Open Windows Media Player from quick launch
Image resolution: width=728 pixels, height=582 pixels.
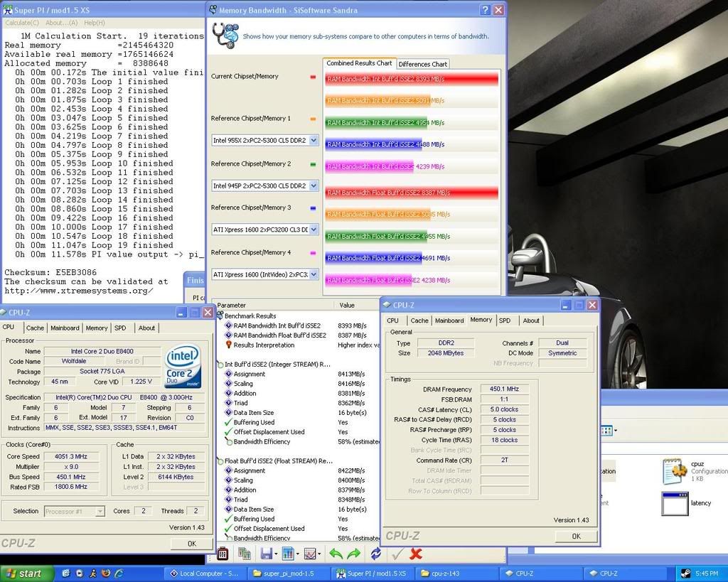pyautogui.click(x=80, y=573)
